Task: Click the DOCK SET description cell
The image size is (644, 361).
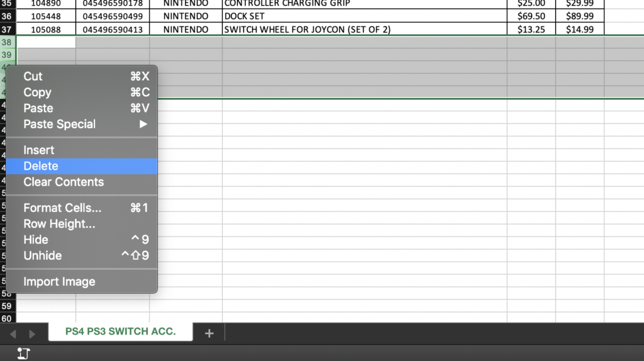Action: point(364,16)
